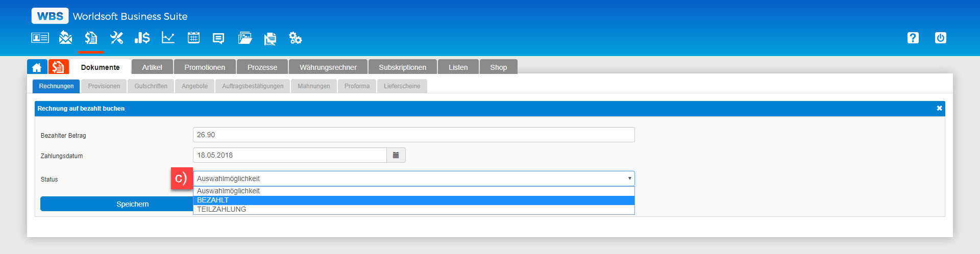Switch to the Artikel tab
980x254 pixels.
[152, 67]
